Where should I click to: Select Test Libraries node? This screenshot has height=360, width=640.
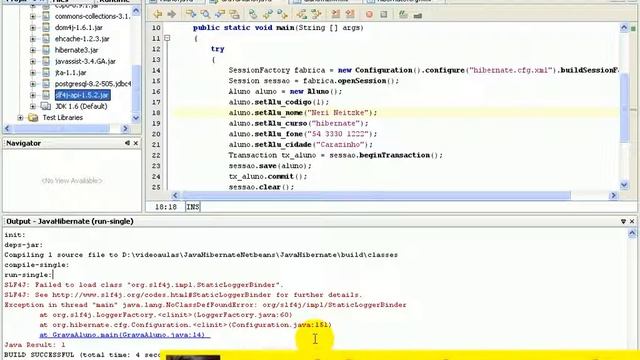(62, 118)
